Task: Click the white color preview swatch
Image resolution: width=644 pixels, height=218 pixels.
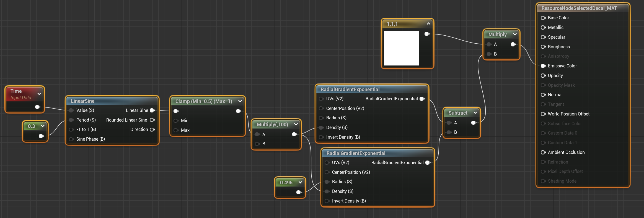Action: 401,48
